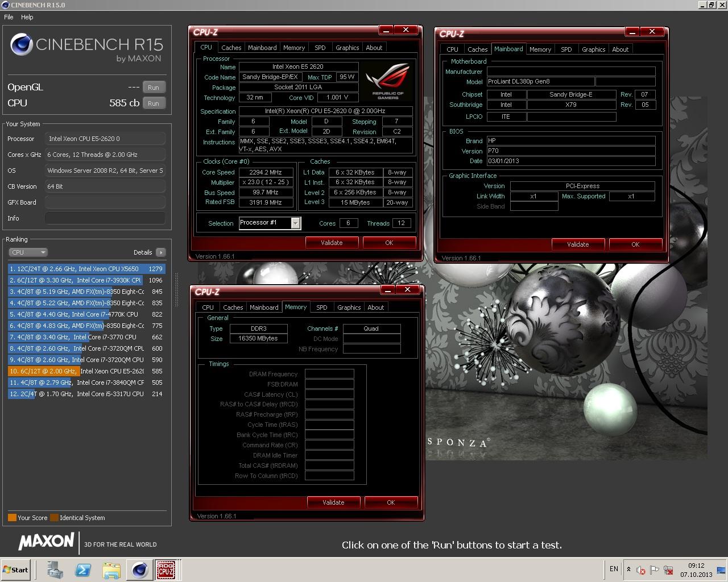Open SPD tab in Mainboard CPU-Z window
Image resolution: width=728 pixels, height=582 pixels.
[566, 49]
